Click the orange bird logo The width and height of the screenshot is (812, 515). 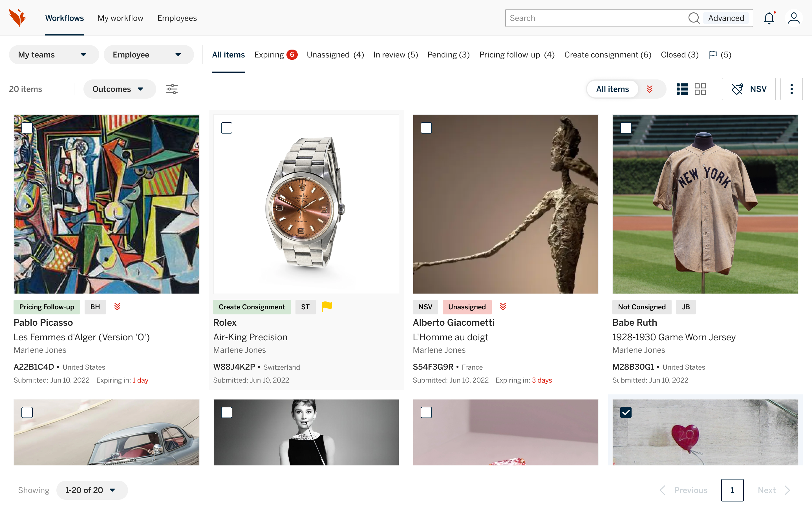coord(18,18)
